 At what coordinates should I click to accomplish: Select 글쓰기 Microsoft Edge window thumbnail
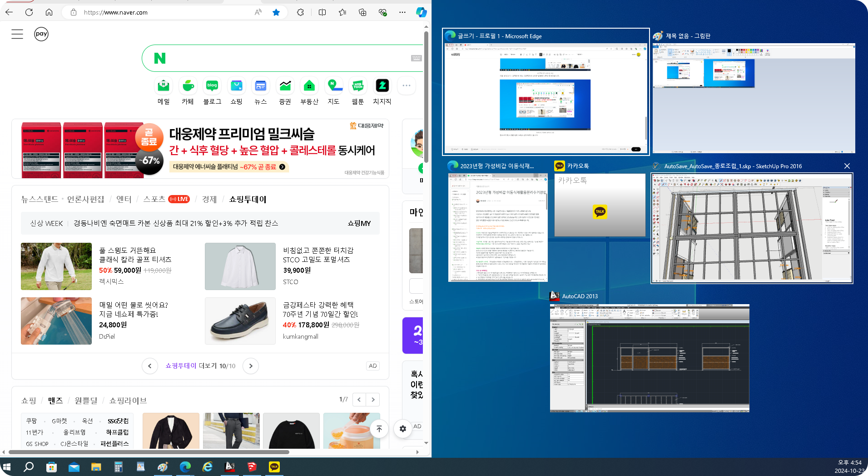coord(546,98)
